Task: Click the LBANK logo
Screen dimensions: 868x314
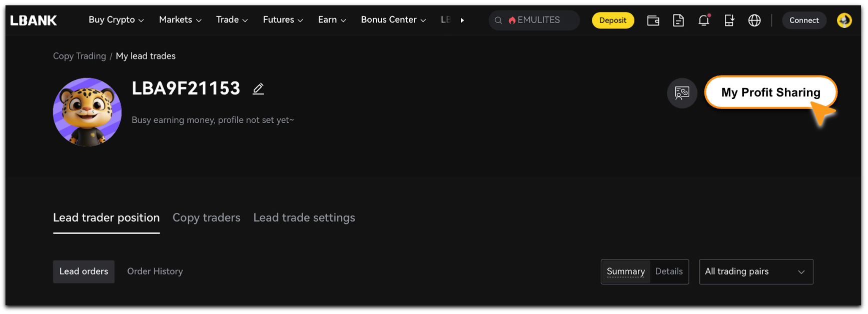Action: (x=34, y=20)
